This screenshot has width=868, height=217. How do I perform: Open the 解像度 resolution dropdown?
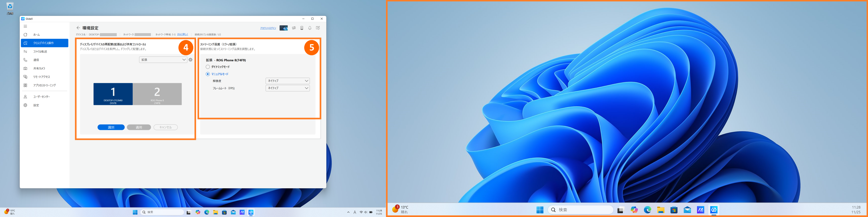(287, 81)
